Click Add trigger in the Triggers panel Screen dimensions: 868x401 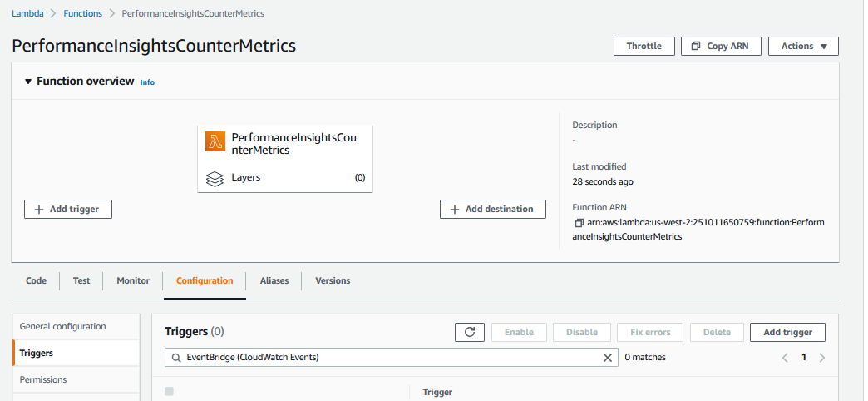787,332
